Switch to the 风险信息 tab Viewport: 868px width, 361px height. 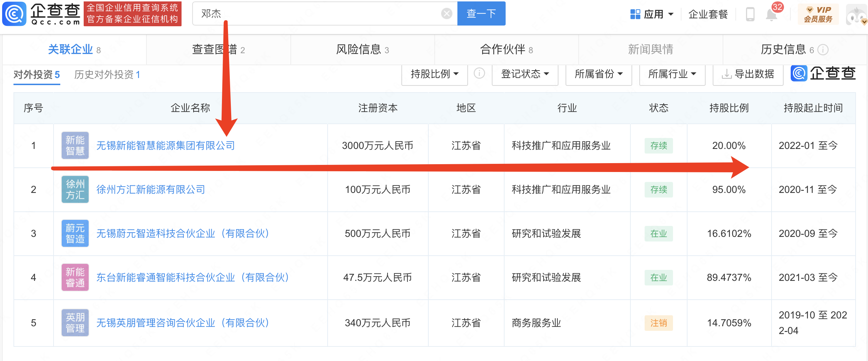click(362, 50)
